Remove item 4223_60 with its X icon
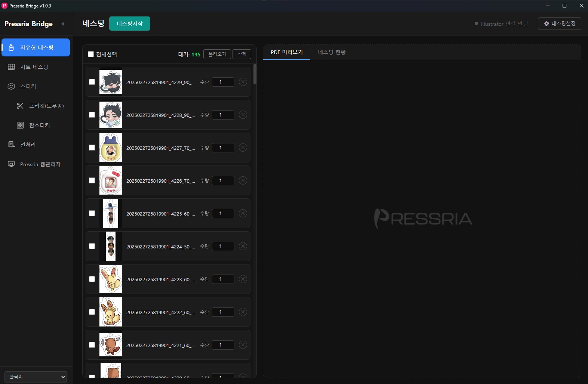The height and width of the screenshot is (384, 588). point(243,279)
